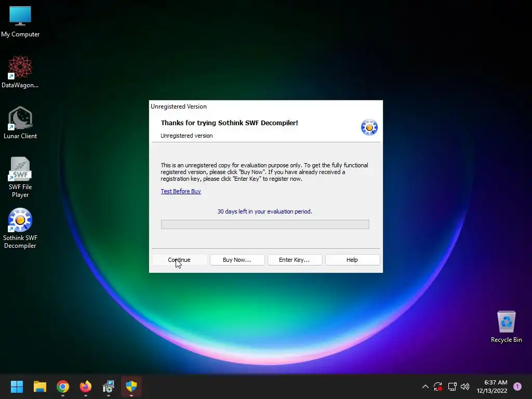Select the Lunar Client desktop shortcut
This screenshot has height=399, width=532.
point(20,123)
